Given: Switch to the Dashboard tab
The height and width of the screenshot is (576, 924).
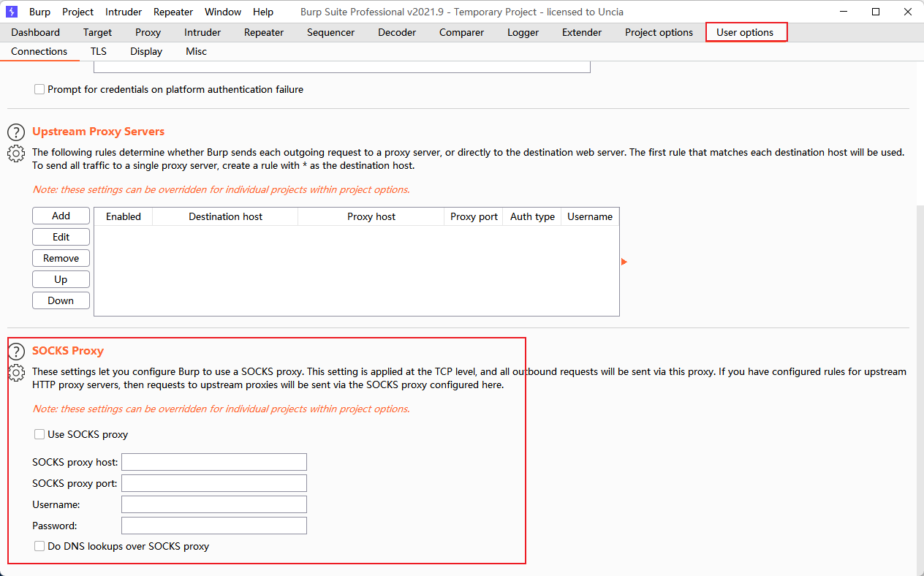Looking at the screenshot, I should (x=36, y=32).
